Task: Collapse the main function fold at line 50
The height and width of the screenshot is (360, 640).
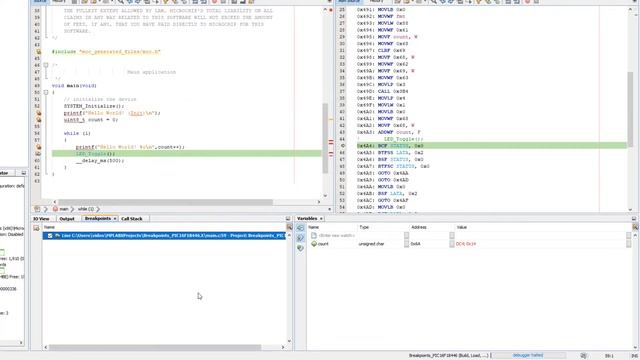Action: 46,93
